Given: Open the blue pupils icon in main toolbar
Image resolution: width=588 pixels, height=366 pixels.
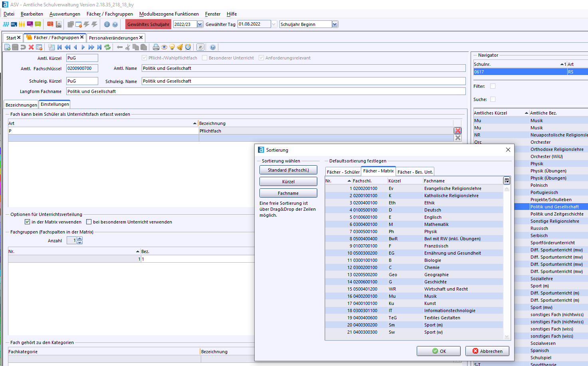Looking at the screenshot, I should click(x=6, y=24).
